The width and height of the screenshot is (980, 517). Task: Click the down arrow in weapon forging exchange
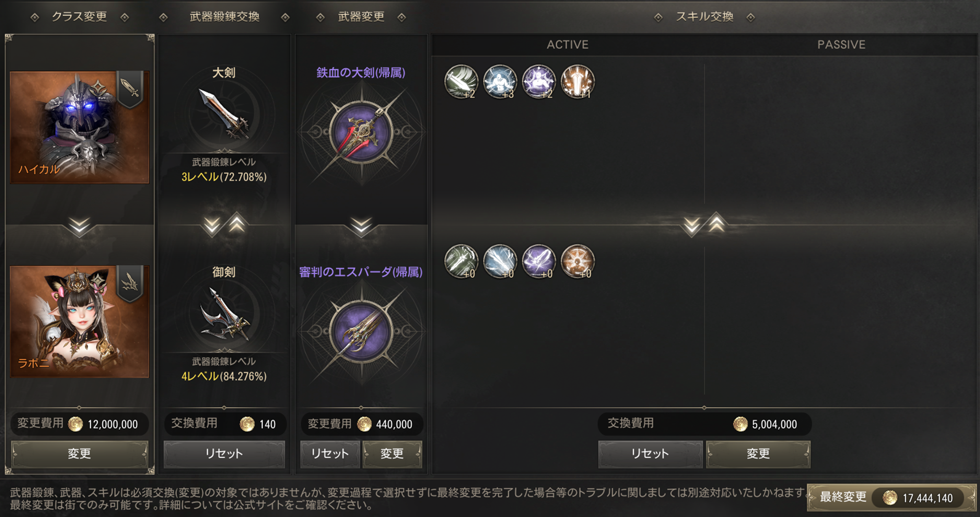[212, 226]
